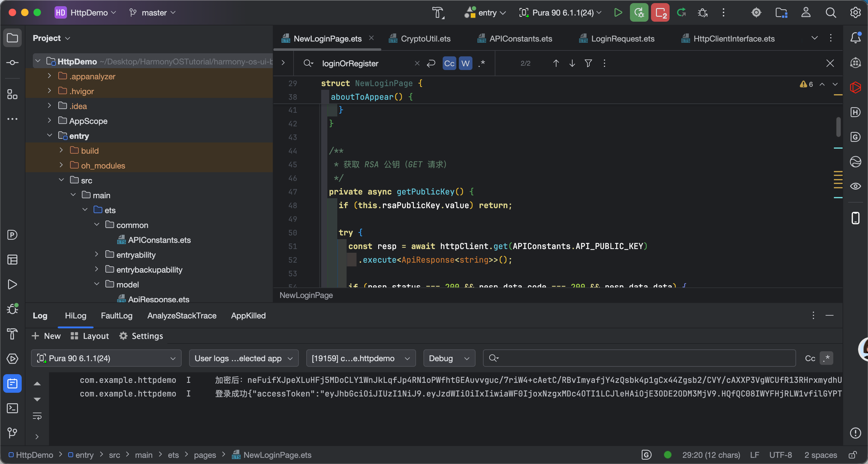Click the green debug run button
This screenshot has height=464, width=868.
tap(639, 13)
